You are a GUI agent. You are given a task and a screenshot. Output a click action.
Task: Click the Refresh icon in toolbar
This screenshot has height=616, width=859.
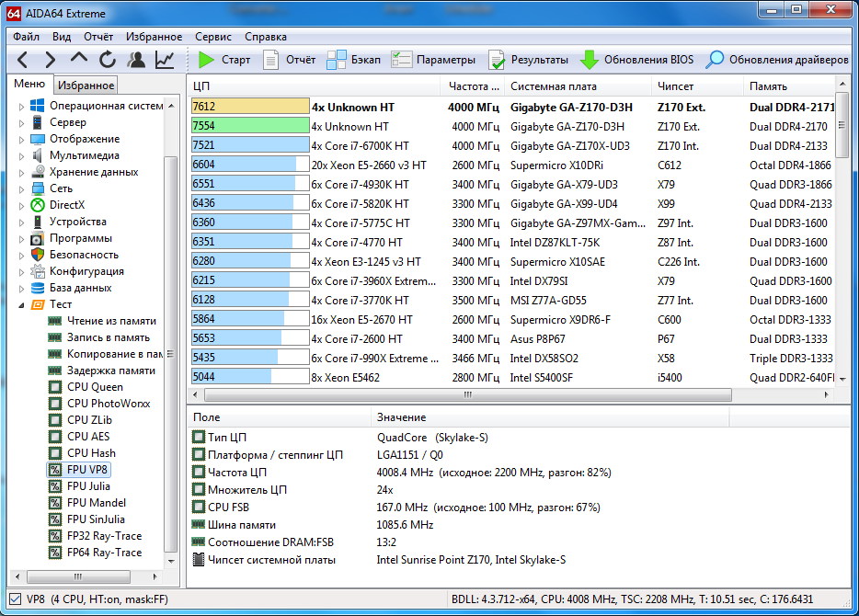108,59
